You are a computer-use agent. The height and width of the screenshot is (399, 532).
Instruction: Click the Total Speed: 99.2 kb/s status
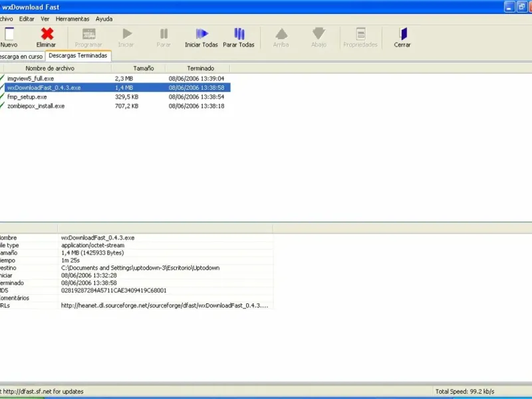(465, 392)
